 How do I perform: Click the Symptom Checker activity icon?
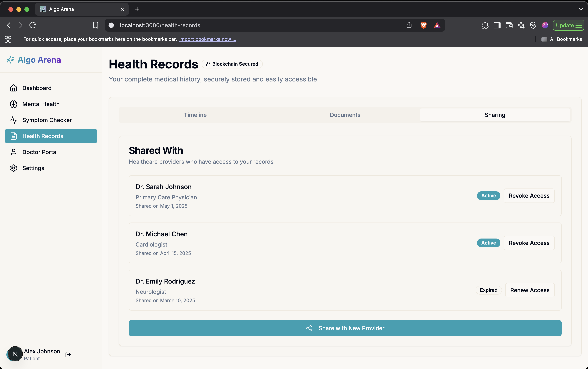point(14,120)
